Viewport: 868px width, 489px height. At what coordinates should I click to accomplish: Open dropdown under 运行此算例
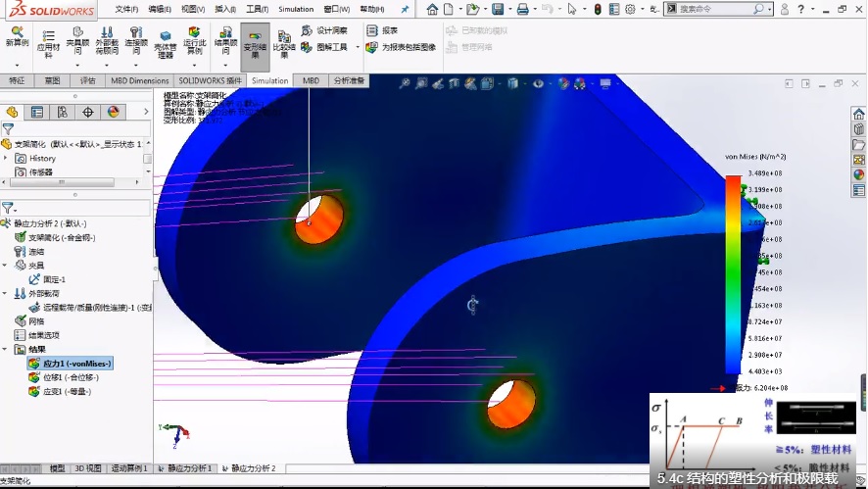pyautogui.click(x=194, y=66)
